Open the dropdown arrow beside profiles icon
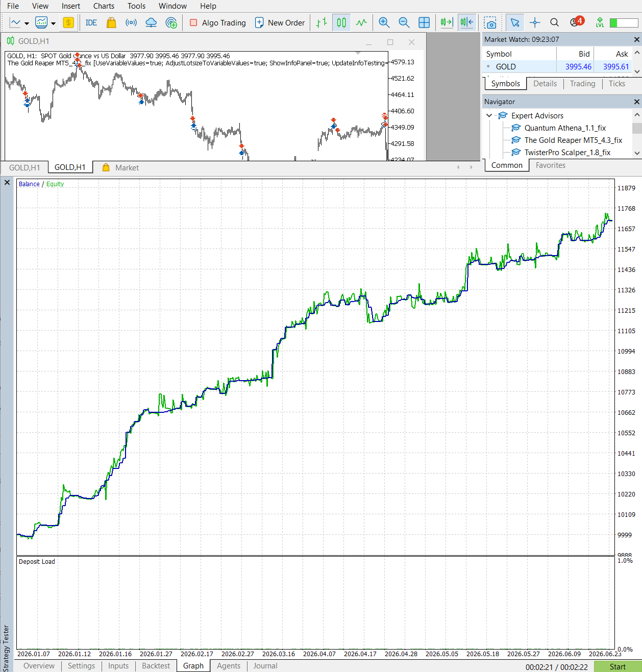 [x=53, y=23]
